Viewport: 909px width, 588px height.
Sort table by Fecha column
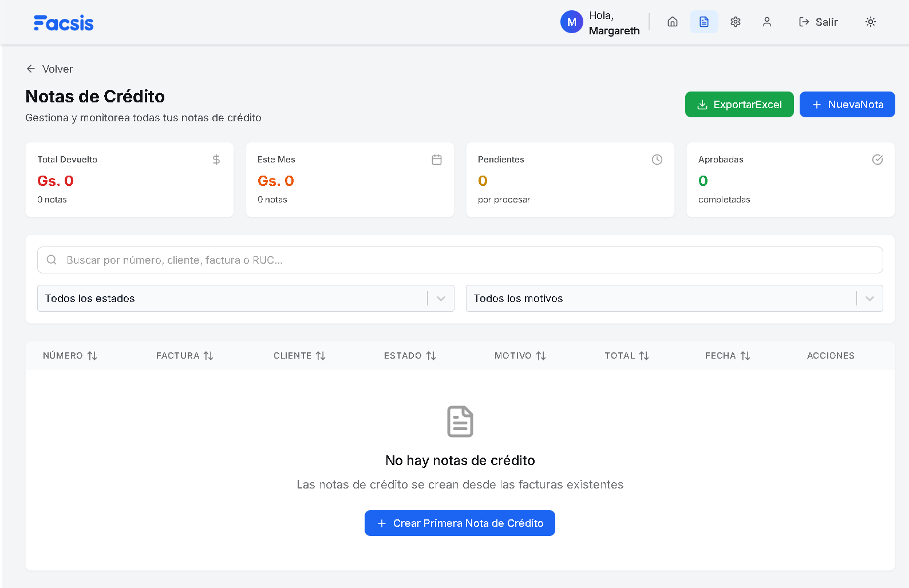[x=727, y=356]
